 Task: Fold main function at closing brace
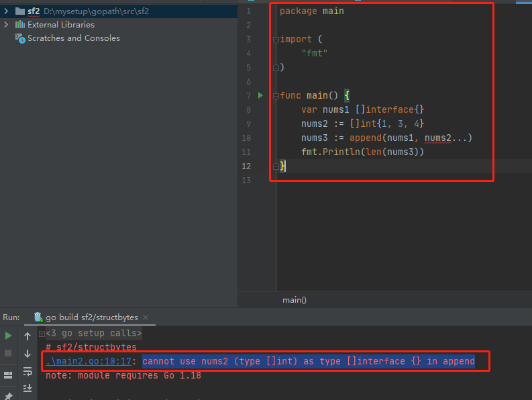(x=276, y=166)
